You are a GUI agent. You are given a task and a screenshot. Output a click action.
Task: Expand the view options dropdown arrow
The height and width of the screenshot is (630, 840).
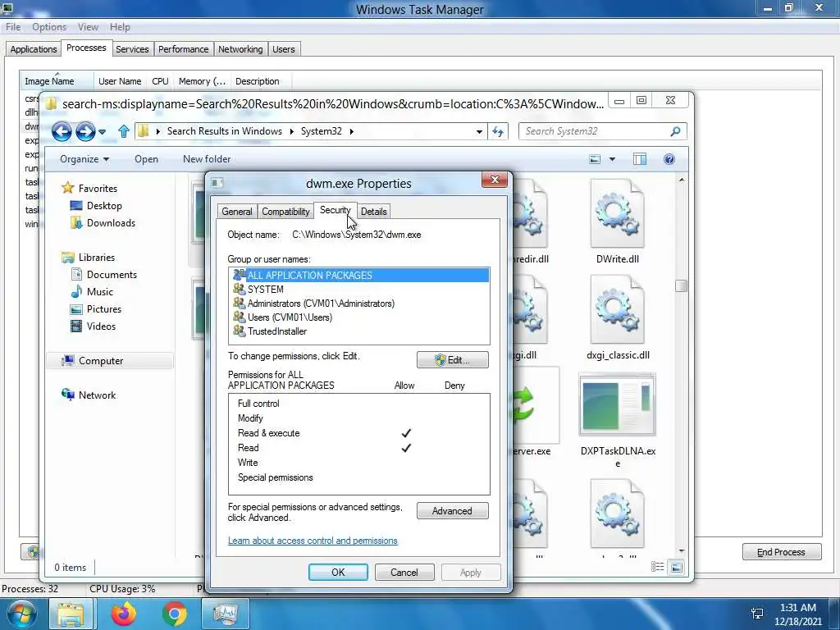612,159
